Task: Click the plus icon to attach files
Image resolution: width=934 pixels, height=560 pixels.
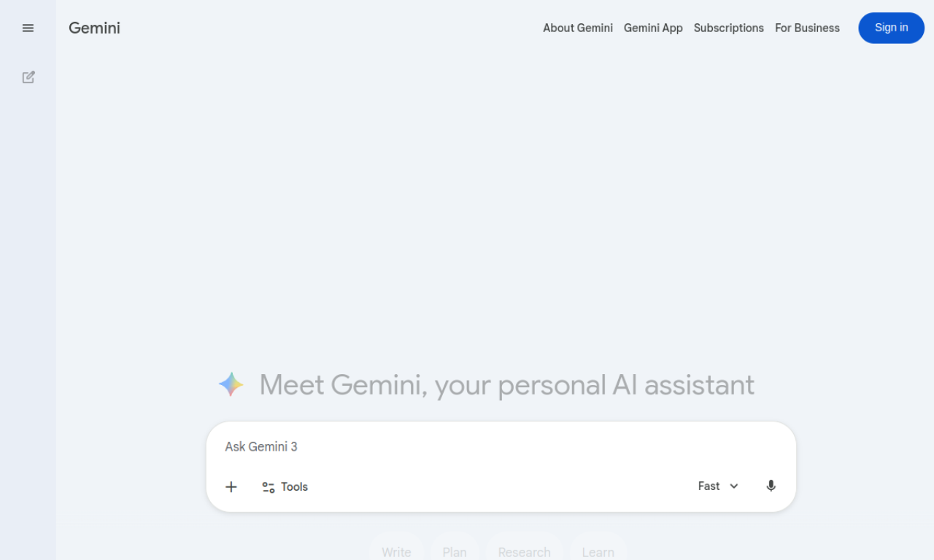Action: coord(231,486)
